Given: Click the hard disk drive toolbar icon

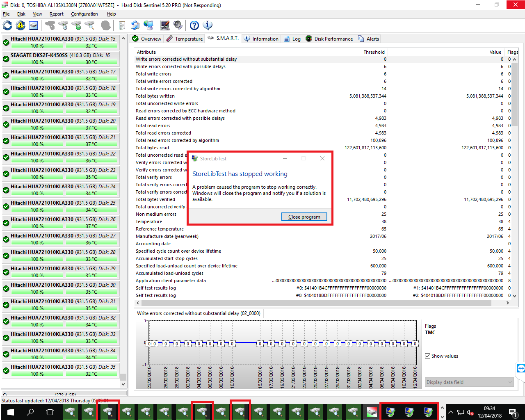Looking at the screenshot, I should pos(34,25).
